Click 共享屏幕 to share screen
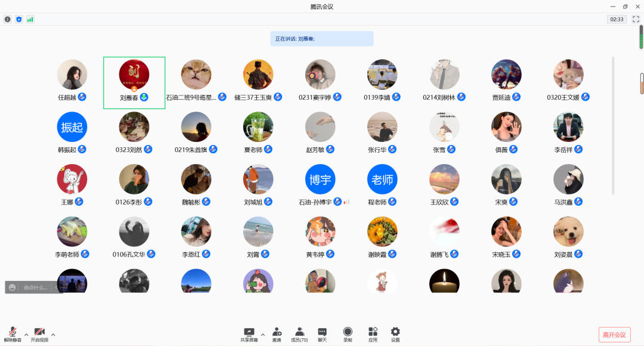Image resolution: width=644 pixels, height=346 pixels. coord(249,334)
